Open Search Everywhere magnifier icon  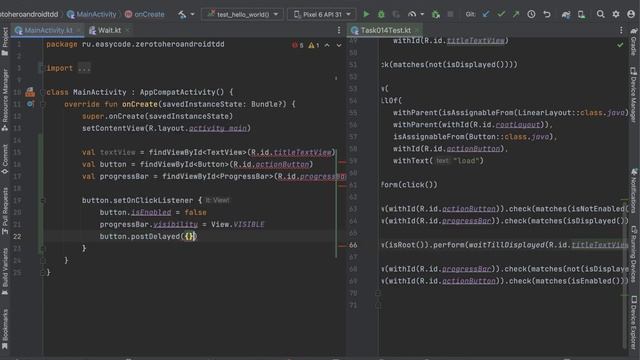(x=600, y=14)
